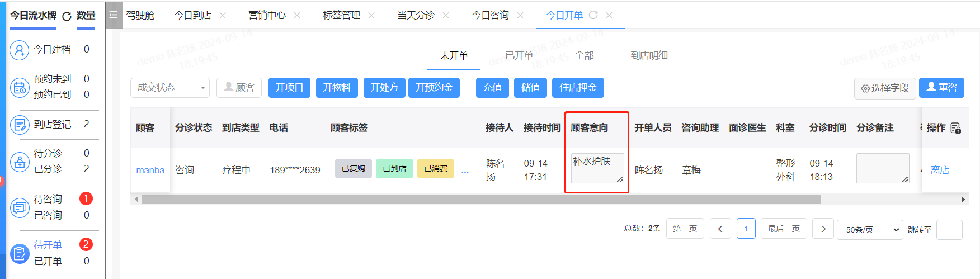Click the manba customer link
The height and width of the screenshot is (279, 980).
(150, 170)
